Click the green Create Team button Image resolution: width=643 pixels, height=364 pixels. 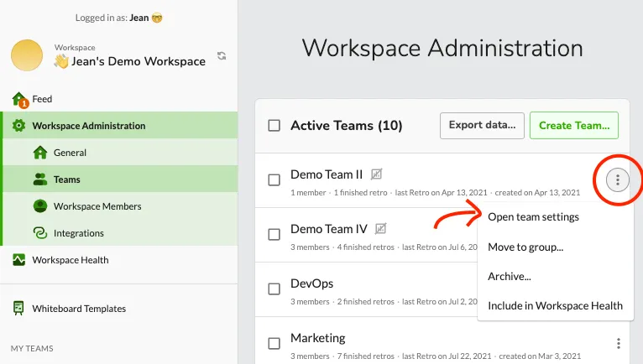pos(573,126)
